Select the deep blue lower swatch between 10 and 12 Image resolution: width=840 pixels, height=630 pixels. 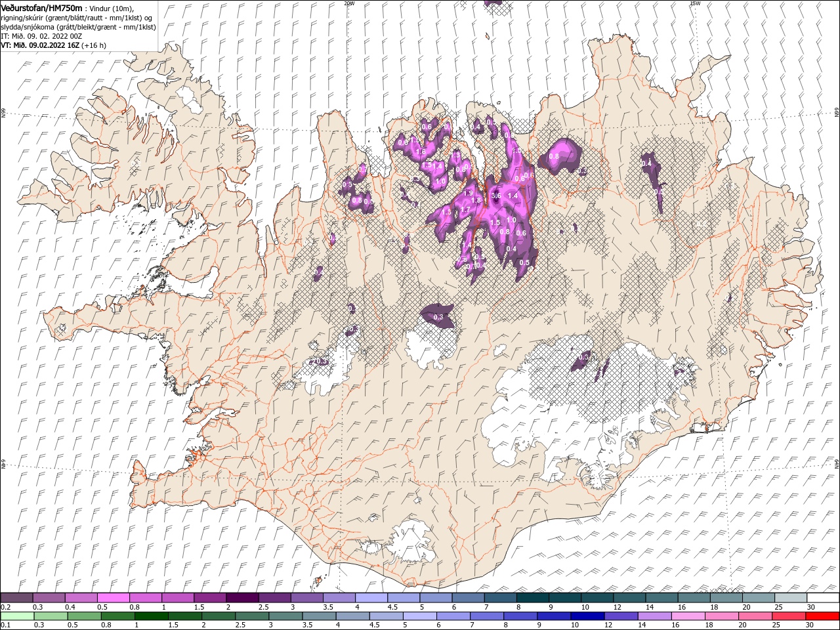tap(587, 616)
